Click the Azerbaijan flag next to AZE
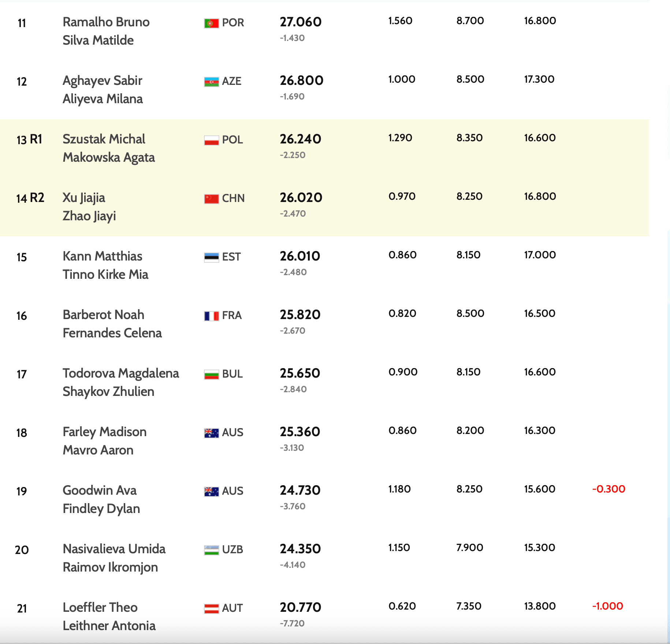This screenshot has height=644, width=670. pos(211,82)
